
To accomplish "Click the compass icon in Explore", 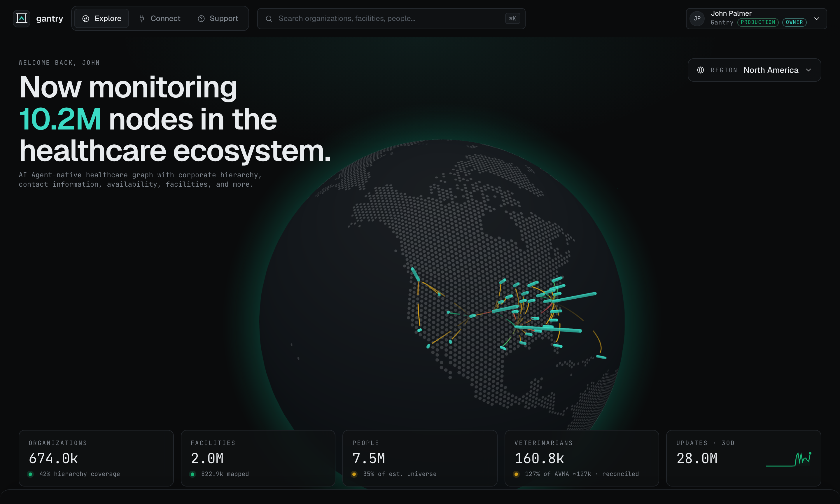I will point(86,19).
